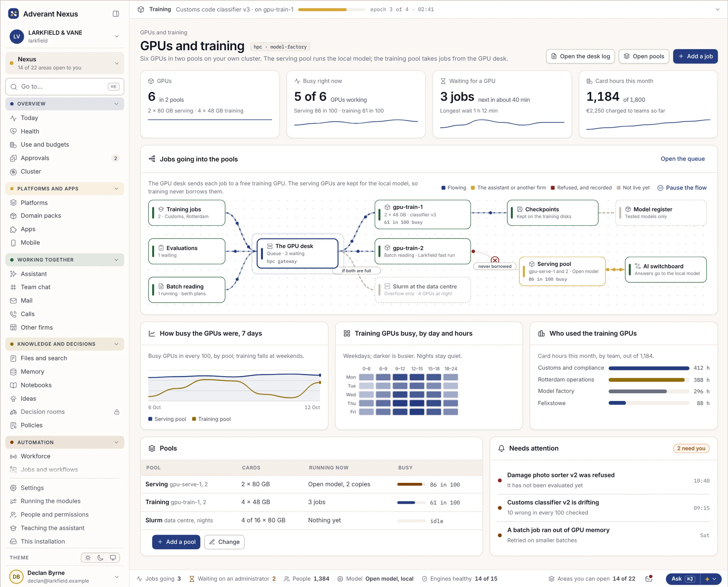The image size is (728, 587).
Task: Click the Who used the training GPUs icon
Action: [x=542, y=333]
